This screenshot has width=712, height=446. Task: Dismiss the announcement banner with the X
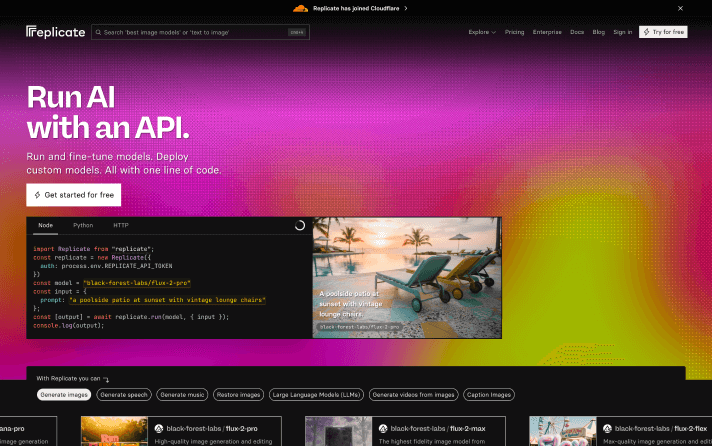click(x=680, y=8)
